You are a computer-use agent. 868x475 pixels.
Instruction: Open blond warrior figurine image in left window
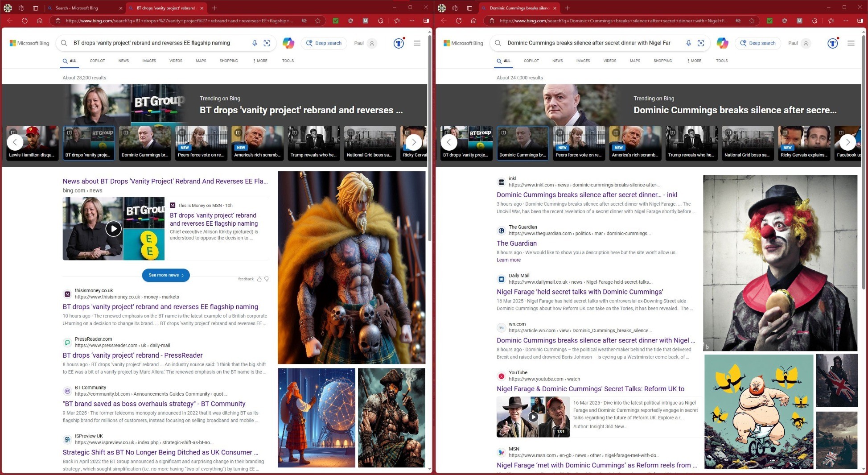point(351,268)
